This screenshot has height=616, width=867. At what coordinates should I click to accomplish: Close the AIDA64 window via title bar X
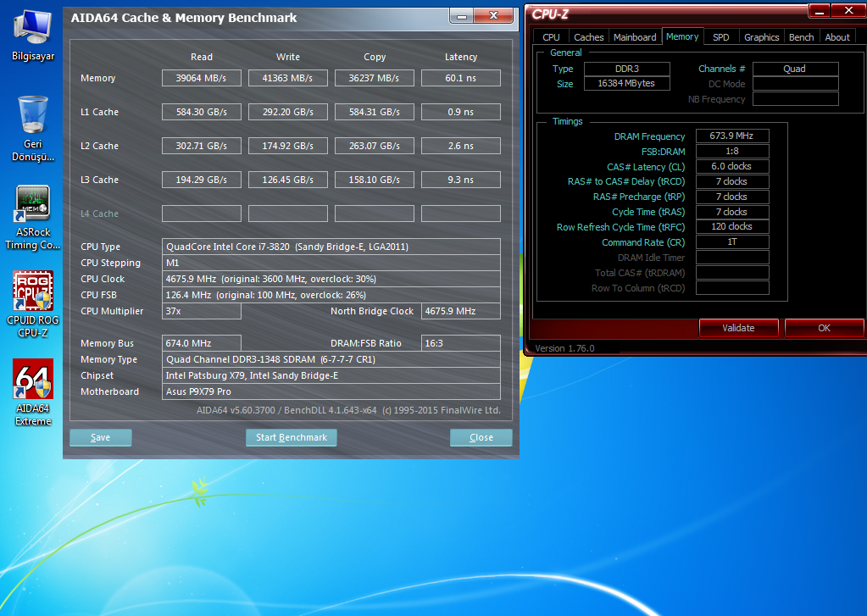494,15
